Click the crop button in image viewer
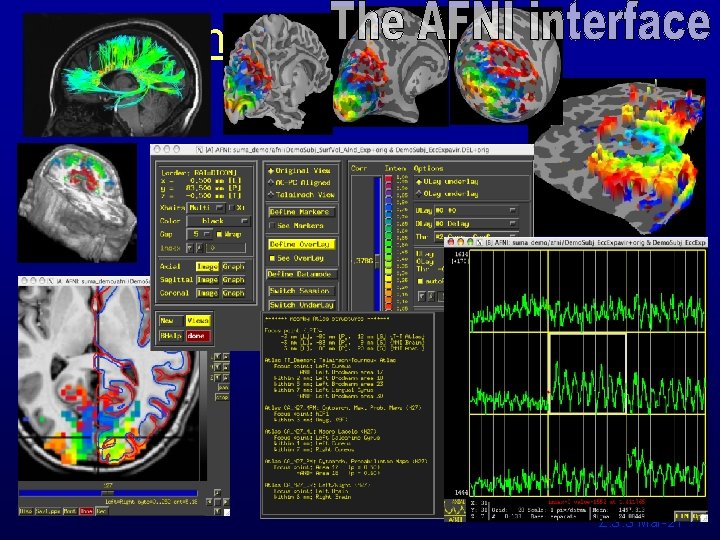 click(x=222, y=397)
